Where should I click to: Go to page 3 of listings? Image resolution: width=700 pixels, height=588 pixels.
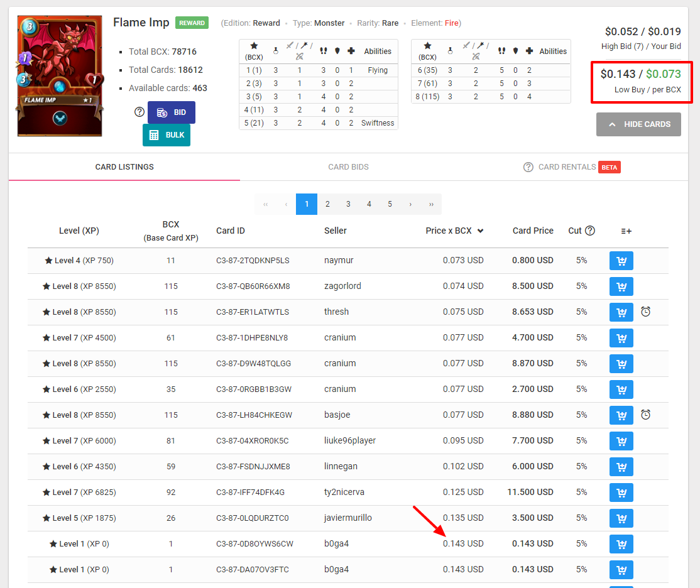(x=348, y=204)
